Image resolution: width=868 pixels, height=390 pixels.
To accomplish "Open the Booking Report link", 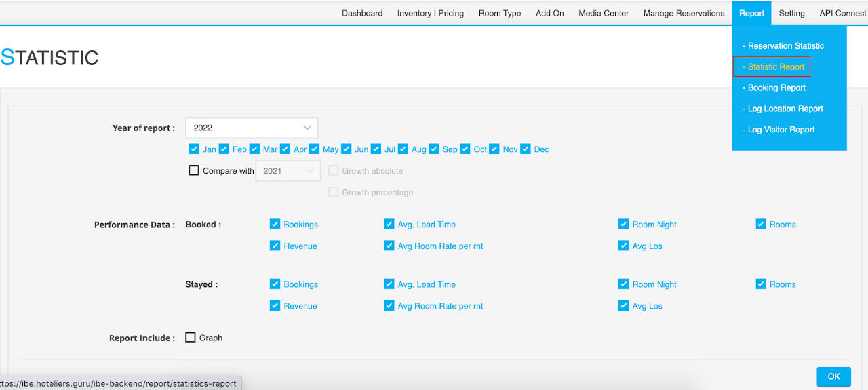I will [x=776, y=87].
